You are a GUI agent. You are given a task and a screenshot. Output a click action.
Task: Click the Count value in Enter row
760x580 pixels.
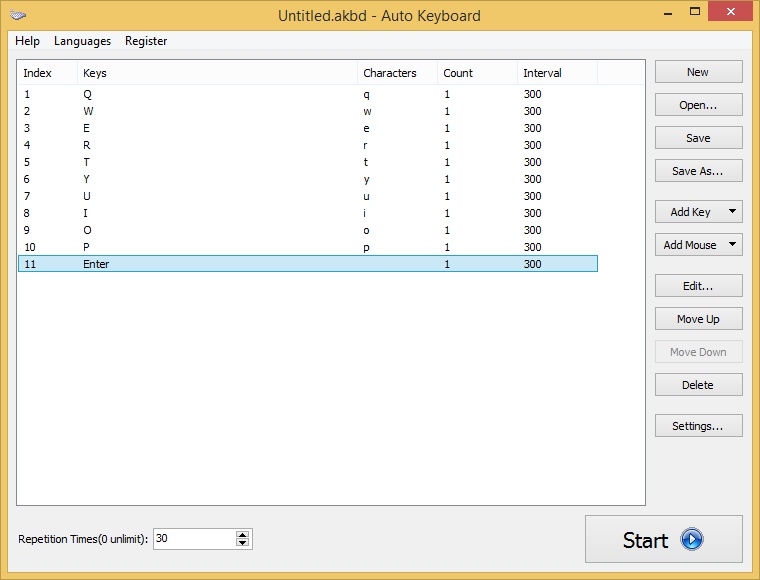tap(447, 264)
